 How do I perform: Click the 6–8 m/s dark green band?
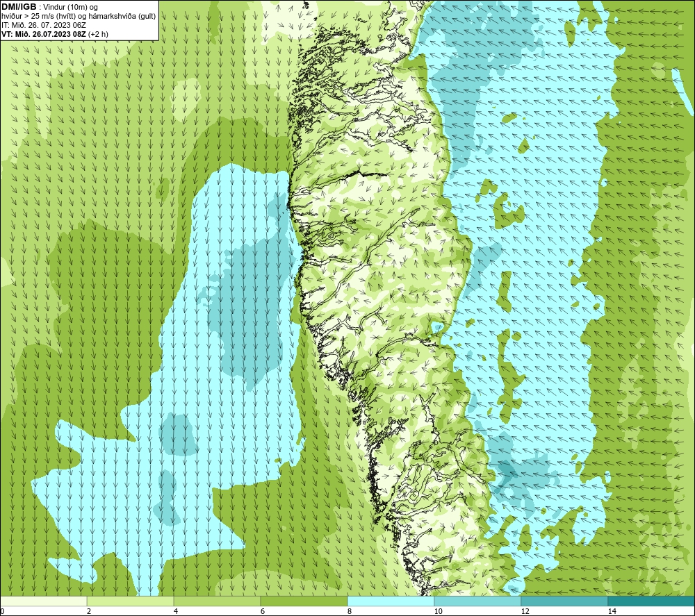(304, 601)
